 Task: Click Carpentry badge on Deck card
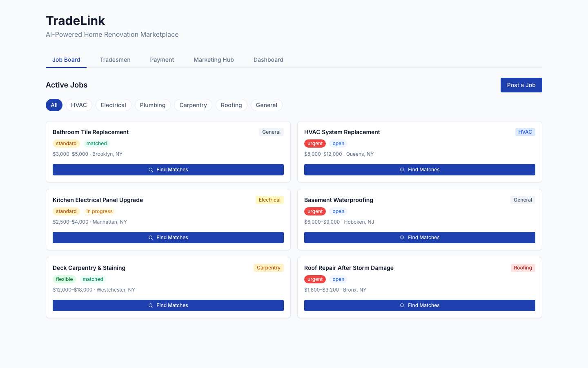click(269, 268)
